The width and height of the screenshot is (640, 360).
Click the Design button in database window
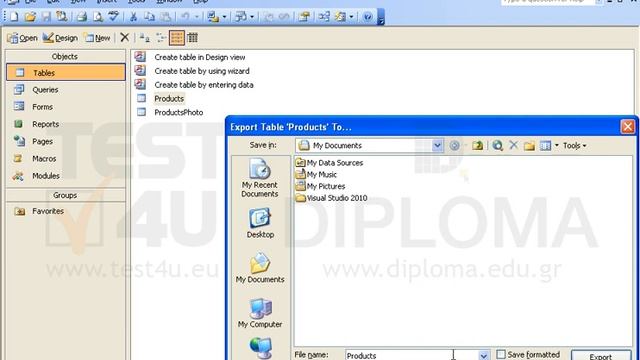tap(60, 38)
